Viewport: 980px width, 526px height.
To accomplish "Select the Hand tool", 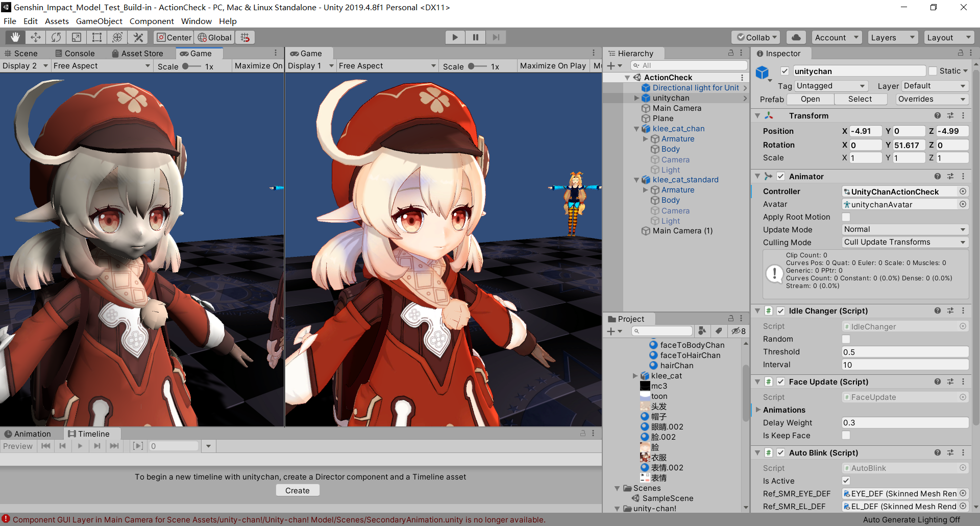I will (15, 37).
